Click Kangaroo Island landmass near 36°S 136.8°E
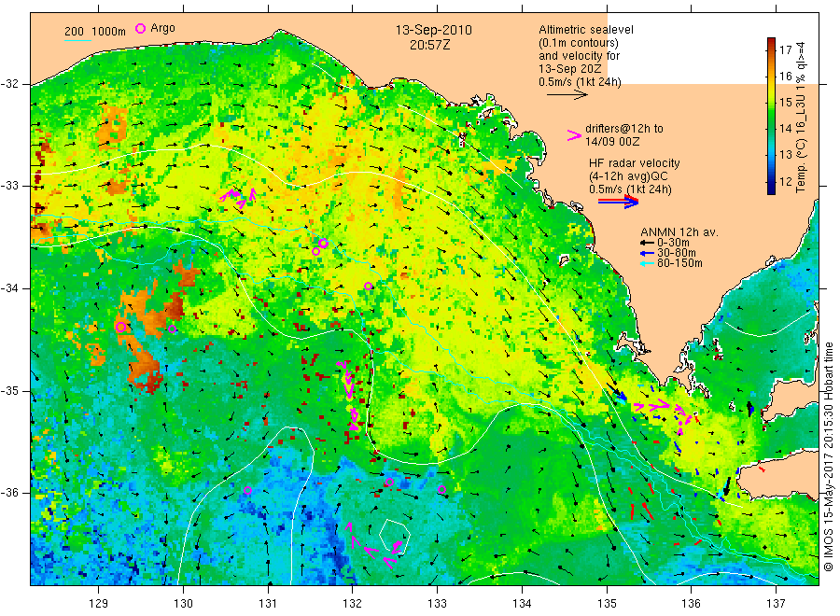Viewport: 840px width, 616px height. pos(777,478)
